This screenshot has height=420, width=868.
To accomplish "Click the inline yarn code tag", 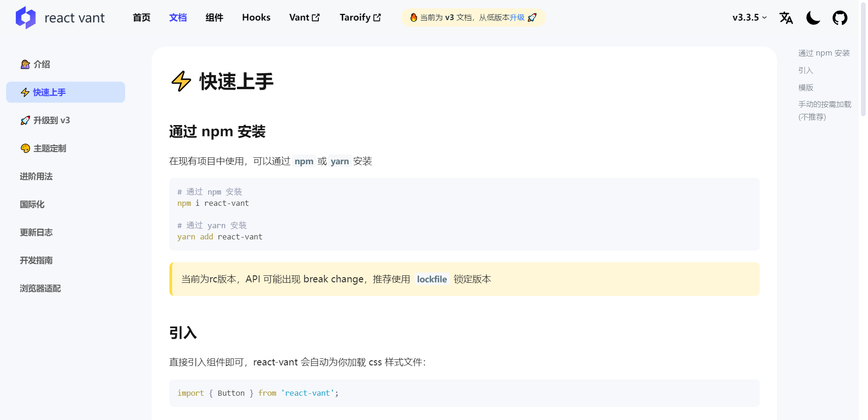I will [x=340, y=161].
